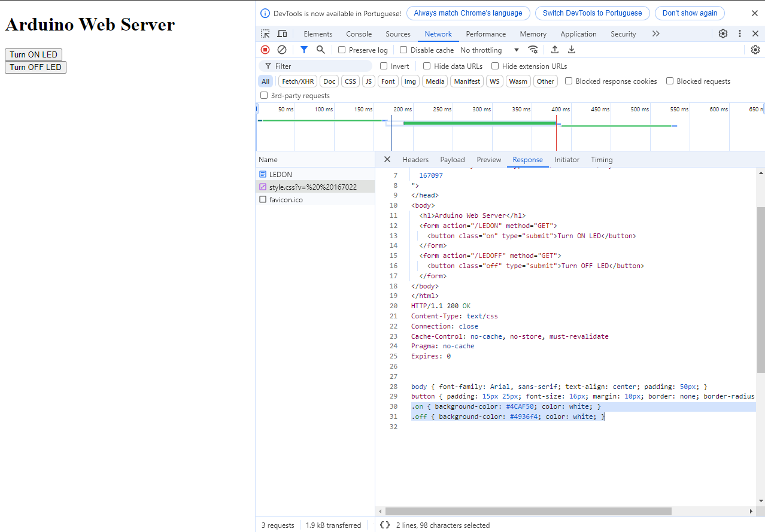Open DevTools customize three-dot menu
Image resolution: width=765 pixels, height=532 pixels.
click(x=740, y=34)
